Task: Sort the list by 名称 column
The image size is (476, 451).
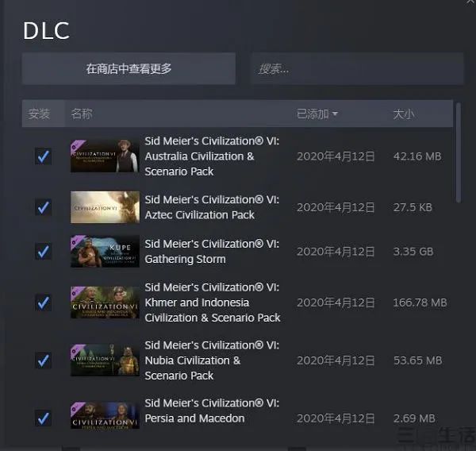Action: click(82, 114)
